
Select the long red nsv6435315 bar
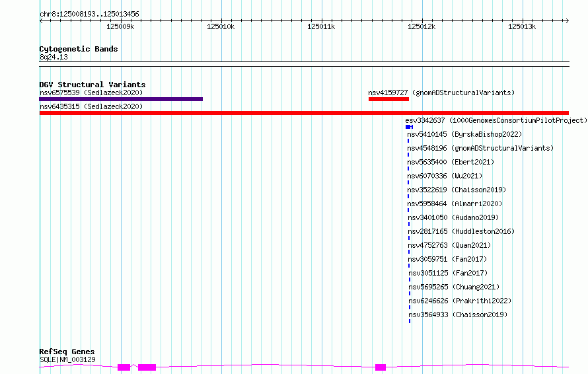[304, 113]
